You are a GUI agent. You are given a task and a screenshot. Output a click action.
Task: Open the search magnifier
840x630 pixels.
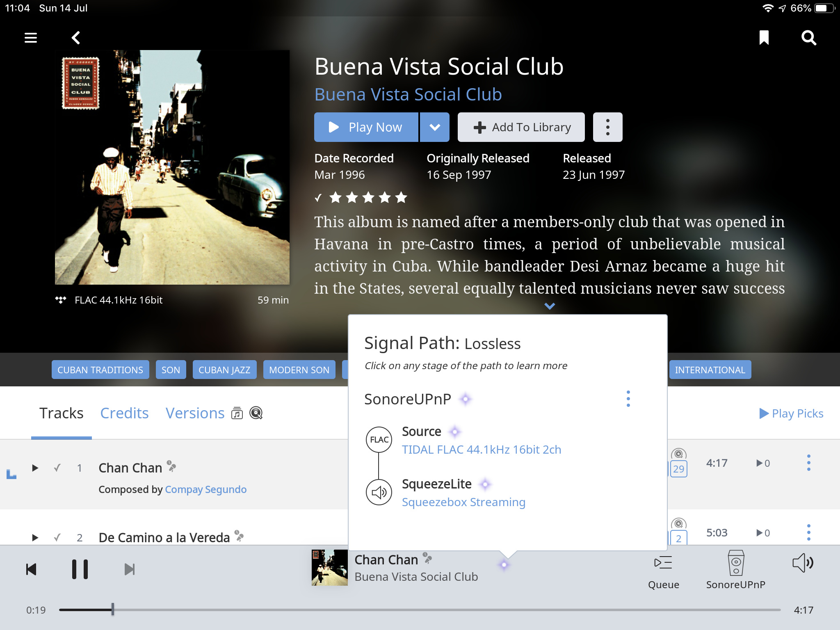[808, 38]
